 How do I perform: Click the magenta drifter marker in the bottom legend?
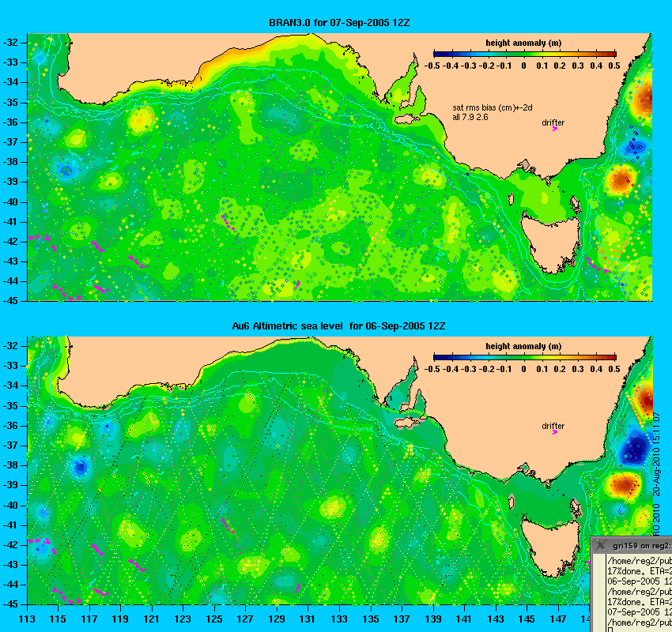coord(554,432)
